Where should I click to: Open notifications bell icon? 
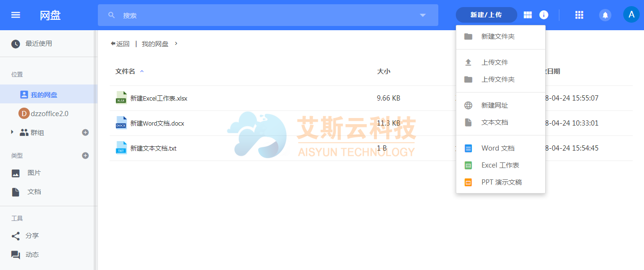click(605, 15)
